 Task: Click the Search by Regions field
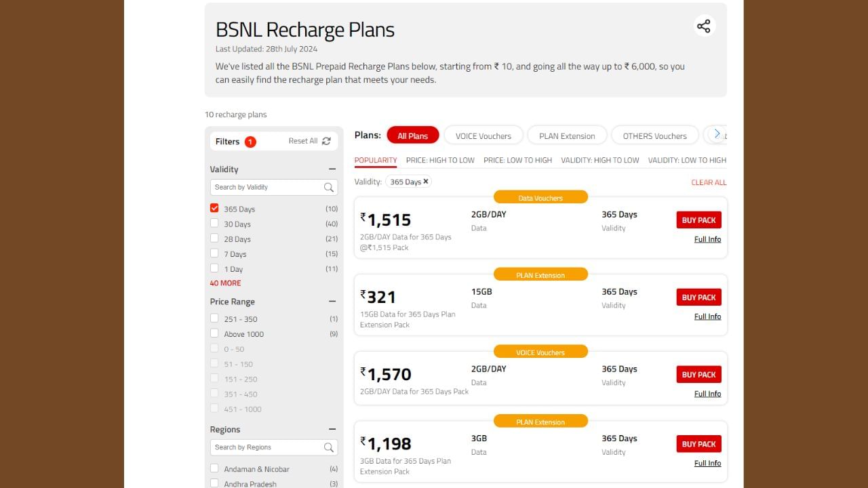pyautogui.click(x=274, y=447)
